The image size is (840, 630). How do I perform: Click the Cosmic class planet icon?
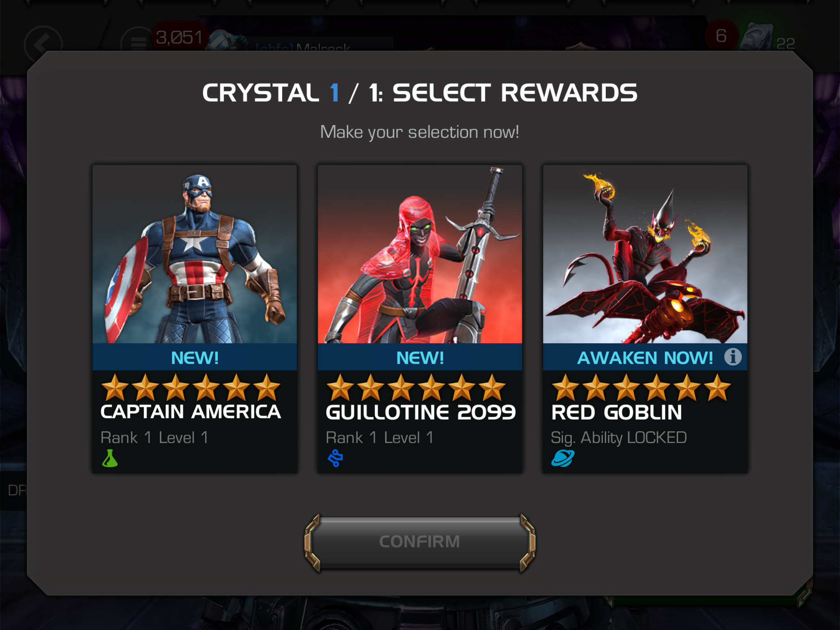[563, 459]
